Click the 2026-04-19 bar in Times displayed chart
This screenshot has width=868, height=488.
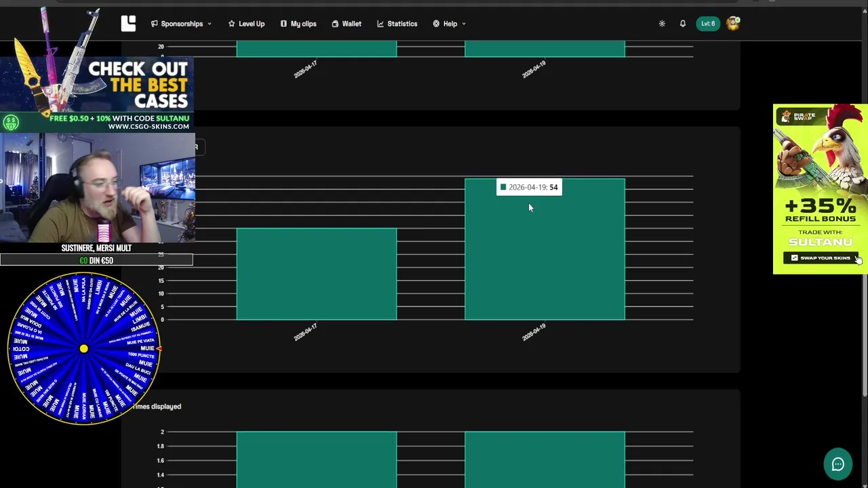pyautogui.click(x=545, y=460)
